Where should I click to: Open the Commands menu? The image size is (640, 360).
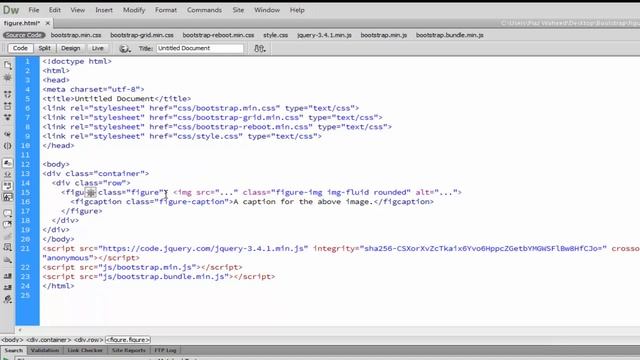pos(204,10)
